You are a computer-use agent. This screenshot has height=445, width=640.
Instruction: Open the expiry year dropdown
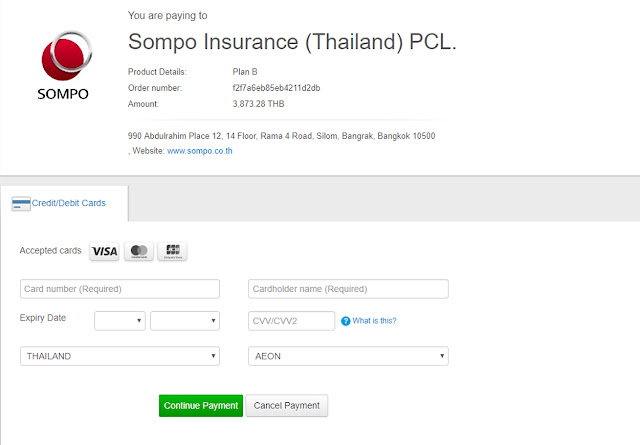point(185,321)
